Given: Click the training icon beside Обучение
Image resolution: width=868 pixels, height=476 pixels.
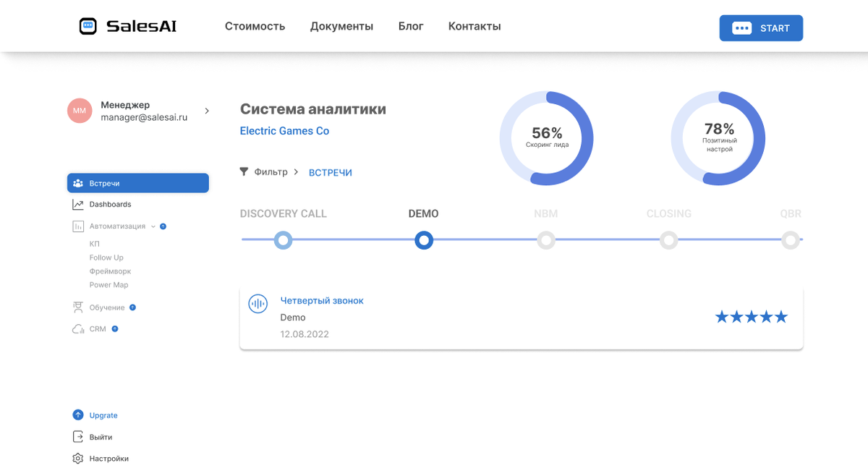Looking at the screenshot, I should 78,307.
